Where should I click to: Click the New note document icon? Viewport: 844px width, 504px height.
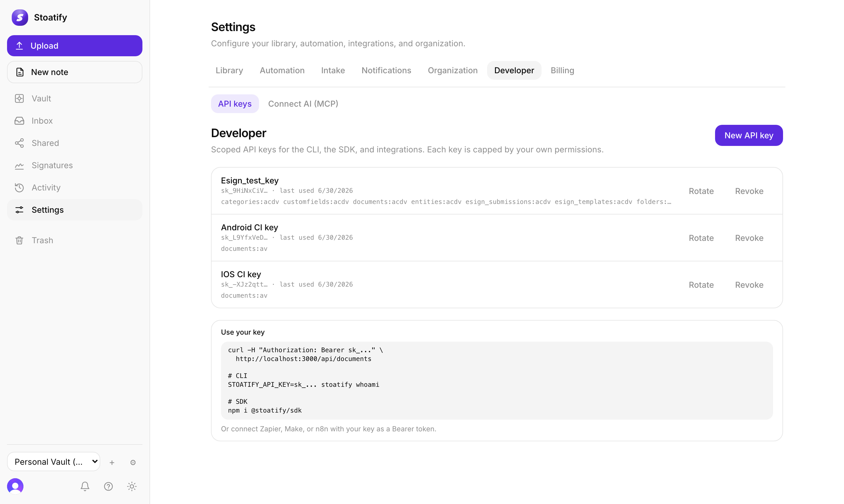[20, 72]
